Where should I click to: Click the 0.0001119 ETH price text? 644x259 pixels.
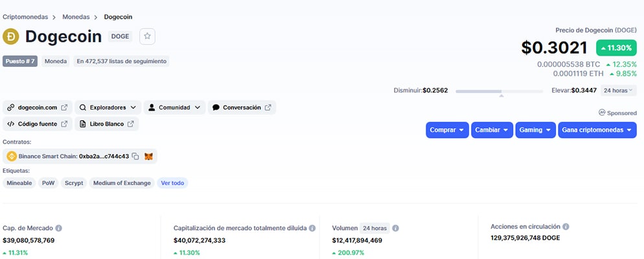tap(579, 73)
